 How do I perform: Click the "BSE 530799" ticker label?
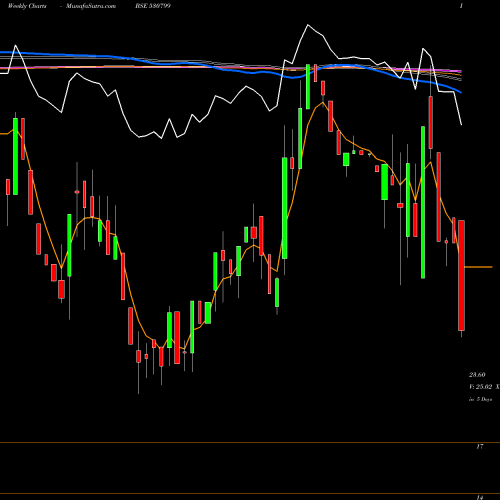[x=153, y=6]
